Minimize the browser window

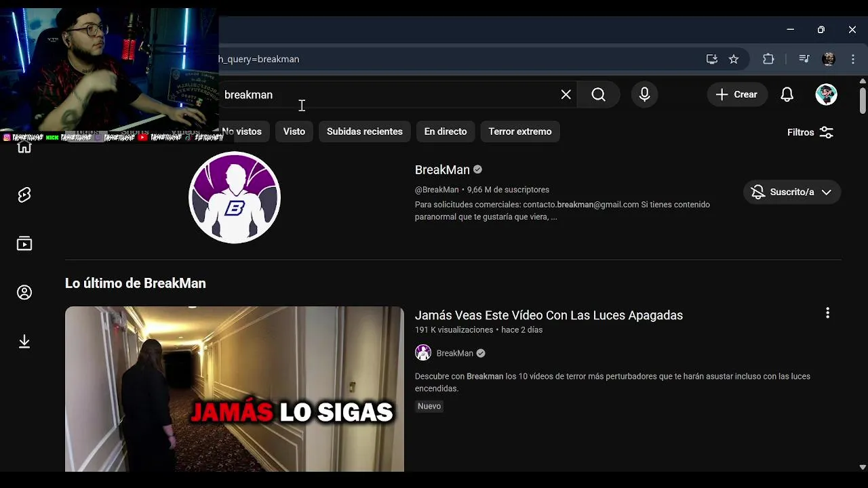[790, 30]
